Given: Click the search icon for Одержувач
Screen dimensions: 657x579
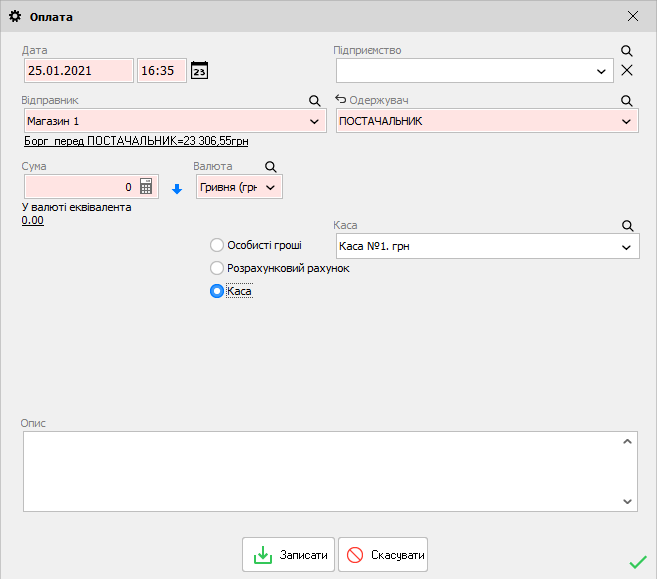Looking at the screenshot, I should point(627,101).
